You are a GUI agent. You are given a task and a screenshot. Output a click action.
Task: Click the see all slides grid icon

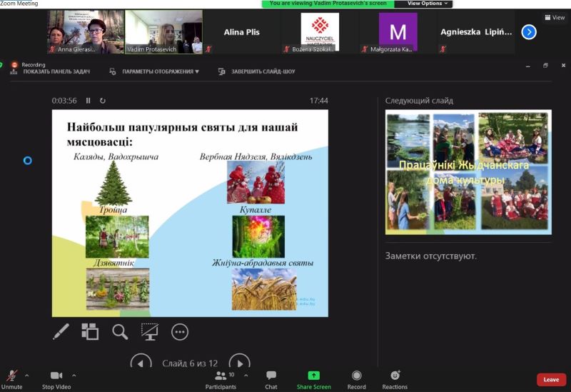tap(90, 331)
